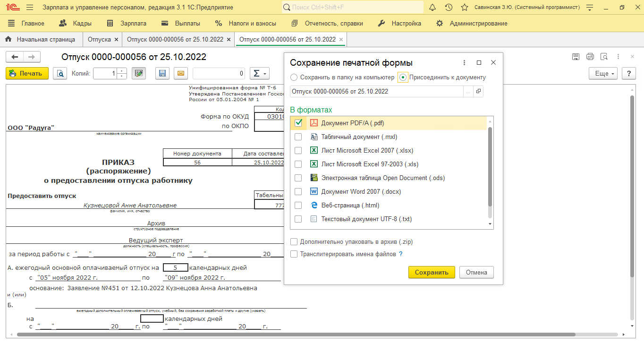644x344 pixels.
Task: Enable Дополнительно упаковать в архив (.zip)
Action: [294, 242]
